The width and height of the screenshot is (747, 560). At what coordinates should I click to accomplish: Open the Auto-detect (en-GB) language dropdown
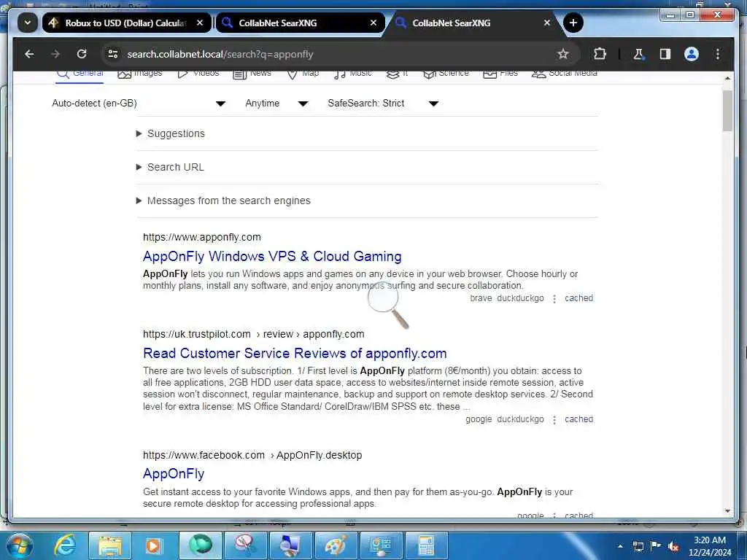coord(139,104)
